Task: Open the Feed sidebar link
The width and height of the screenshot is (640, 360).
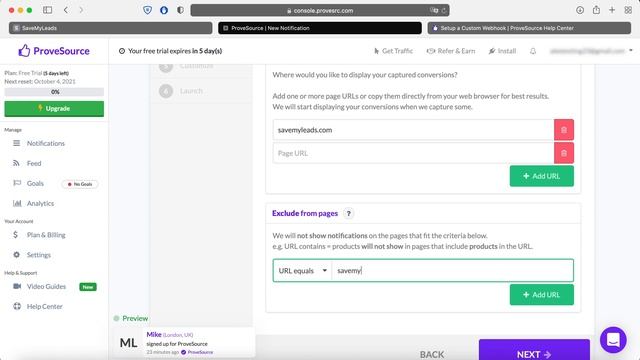Action: [34, 163]
